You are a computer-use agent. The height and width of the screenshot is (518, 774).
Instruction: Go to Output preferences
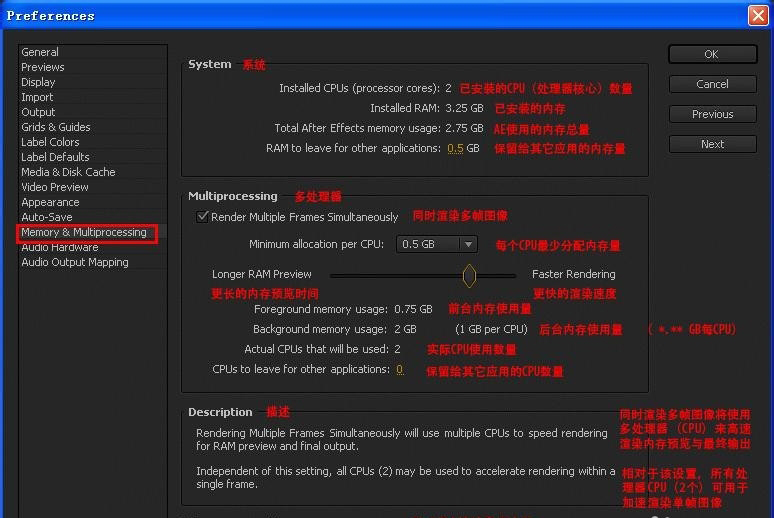(x=38, y=112)
